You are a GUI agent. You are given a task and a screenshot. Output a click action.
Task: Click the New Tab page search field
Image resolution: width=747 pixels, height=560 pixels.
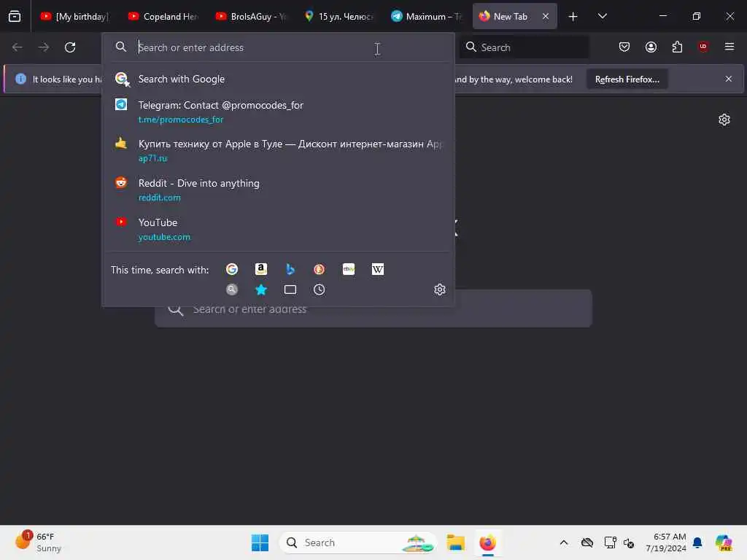pyautogui.click(x=373, y=309)
